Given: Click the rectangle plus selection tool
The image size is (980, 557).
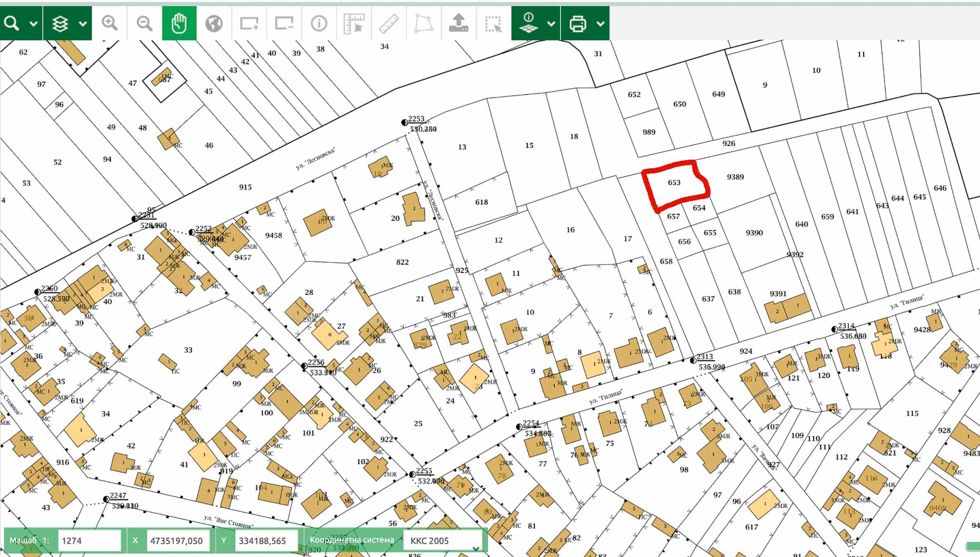Looking at the screenshot, I should click(249, 23).
